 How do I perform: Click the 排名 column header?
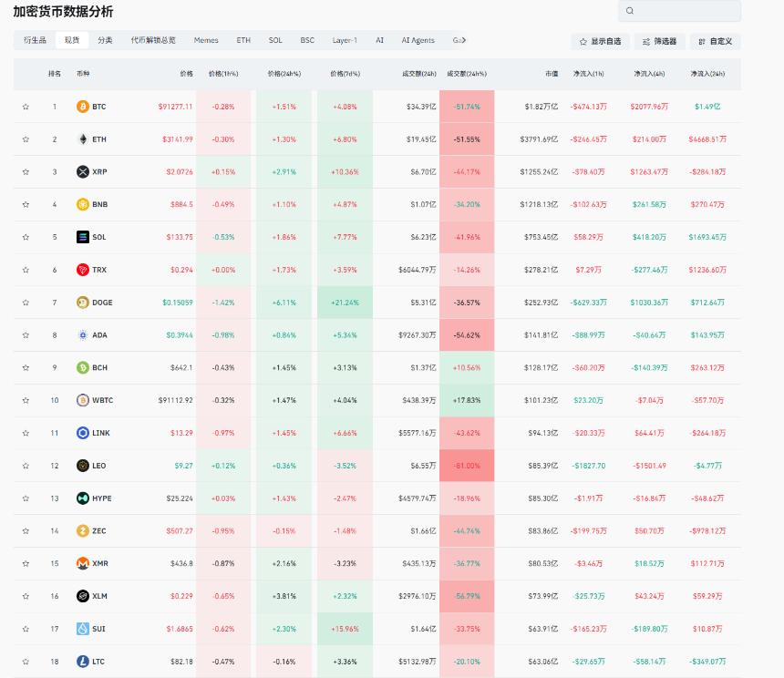[55, 74]
